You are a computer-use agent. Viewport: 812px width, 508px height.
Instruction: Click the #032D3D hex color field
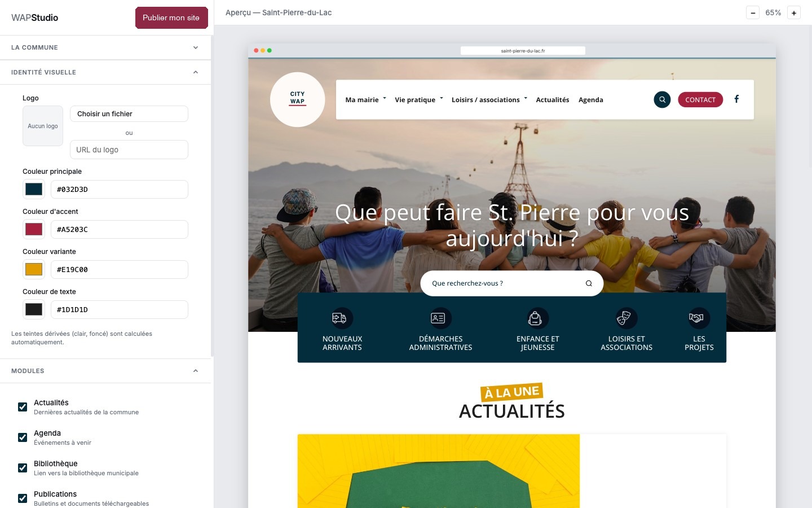coord(119,189)
